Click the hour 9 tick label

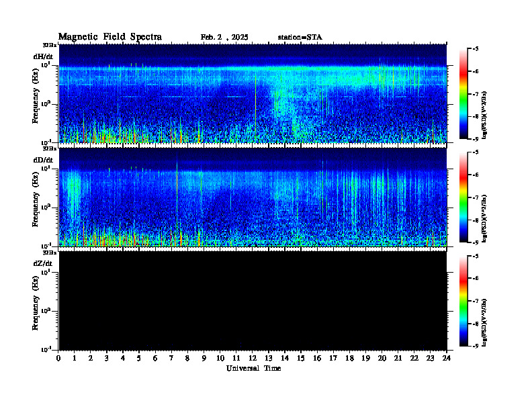point(204,359)
